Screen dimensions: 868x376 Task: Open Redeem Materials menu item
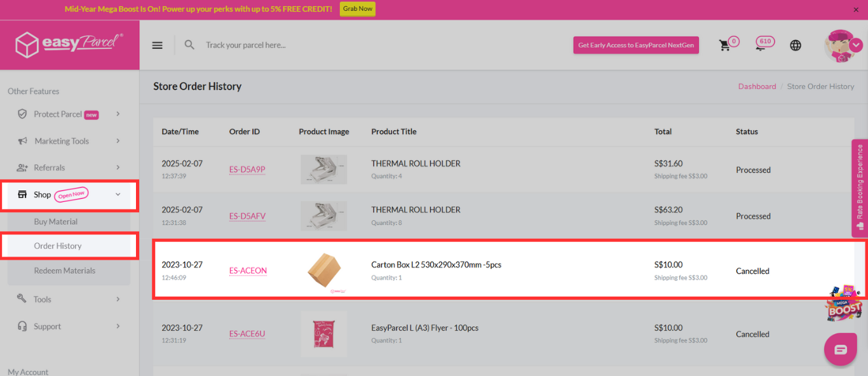[x=65, y=271]
